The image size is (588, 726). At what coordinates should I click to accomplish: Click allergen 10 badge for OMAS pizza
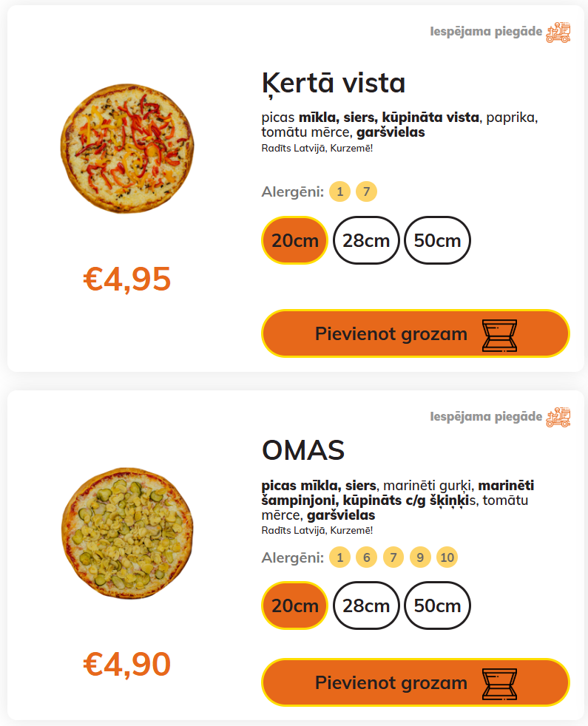[x=447, y=557]
